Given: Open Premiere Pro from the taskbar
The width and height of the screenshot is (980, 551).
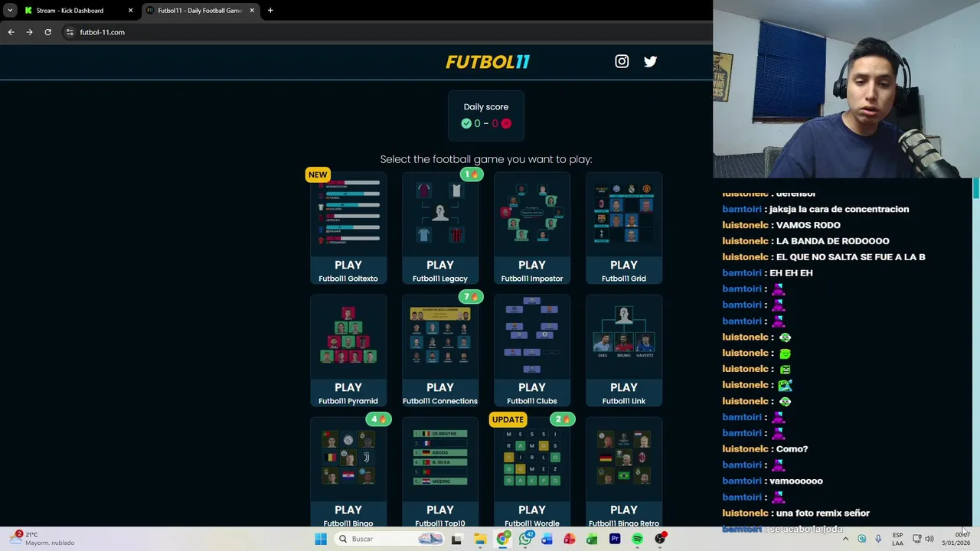Looking at the screenshot, I should pyautogui.click(x=614, y=539).
